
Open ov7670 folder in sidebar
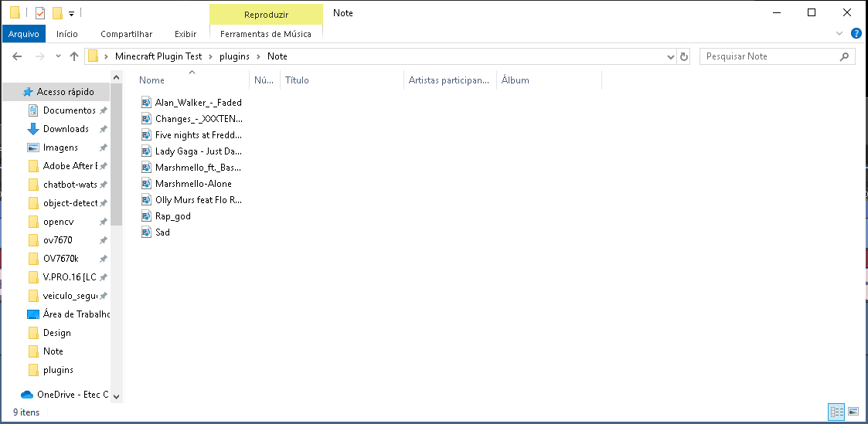coord(57,240)
